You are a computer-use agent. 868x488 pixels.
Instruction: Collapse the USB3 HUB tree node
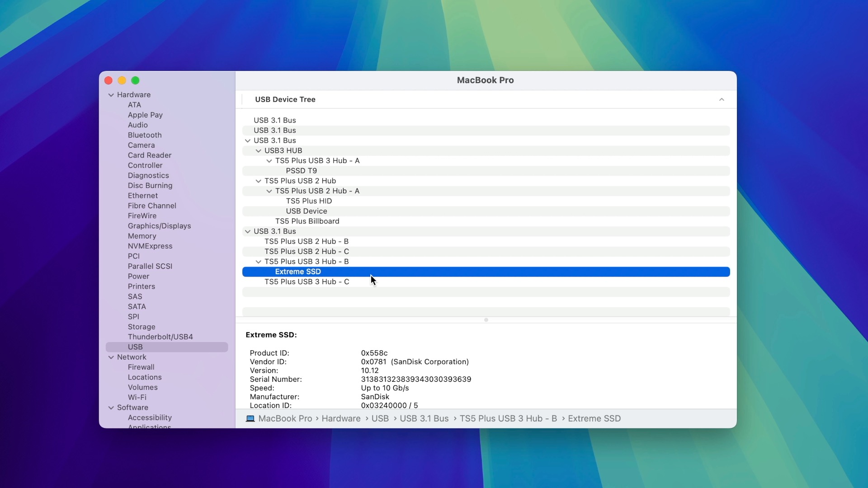[259, 151]
